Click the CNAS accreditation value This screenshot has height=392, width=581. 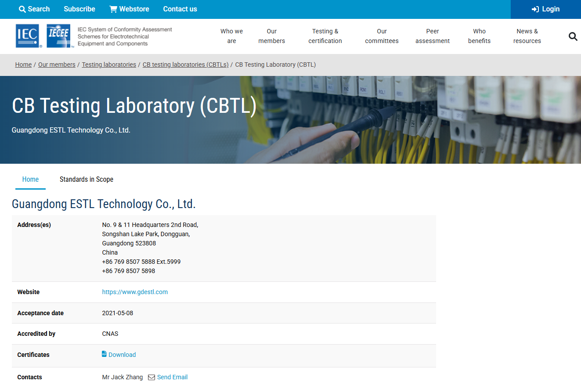(x=110, y=334)
